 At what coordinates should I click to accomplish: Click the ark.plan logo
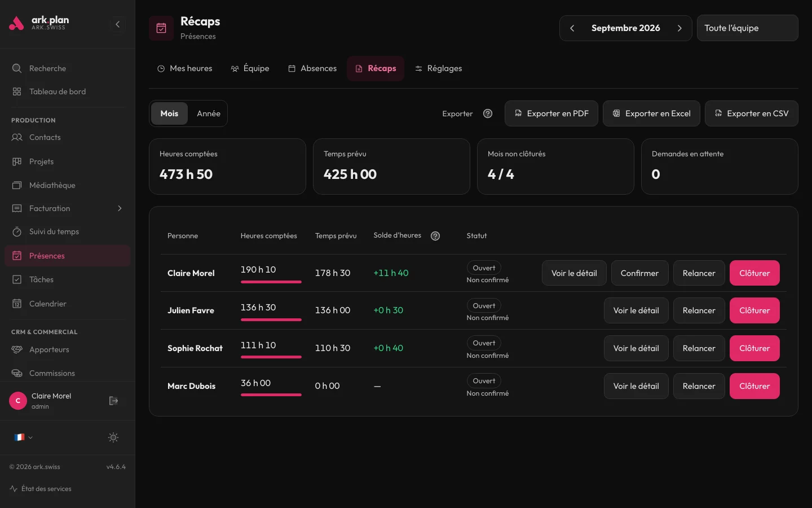(39, 23)
